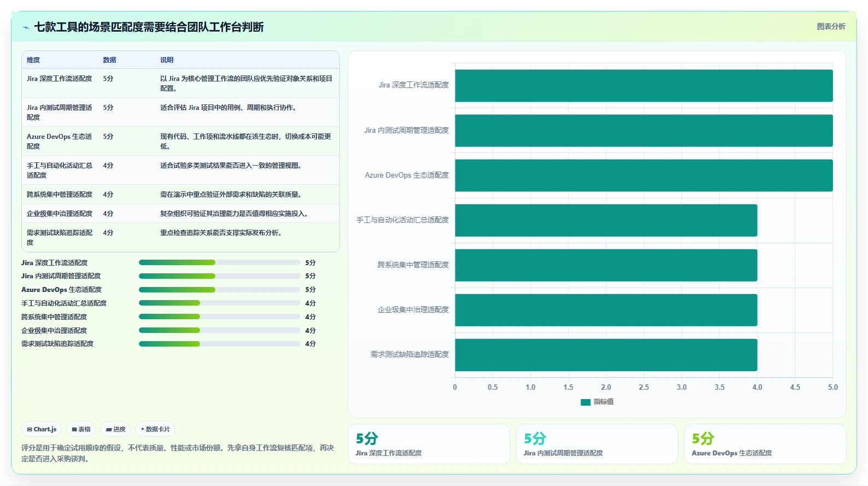Viewport: 868px width, 486px height.
Task: Click chart bar for 企业级集中治理适配度
Action: point(606,310)
